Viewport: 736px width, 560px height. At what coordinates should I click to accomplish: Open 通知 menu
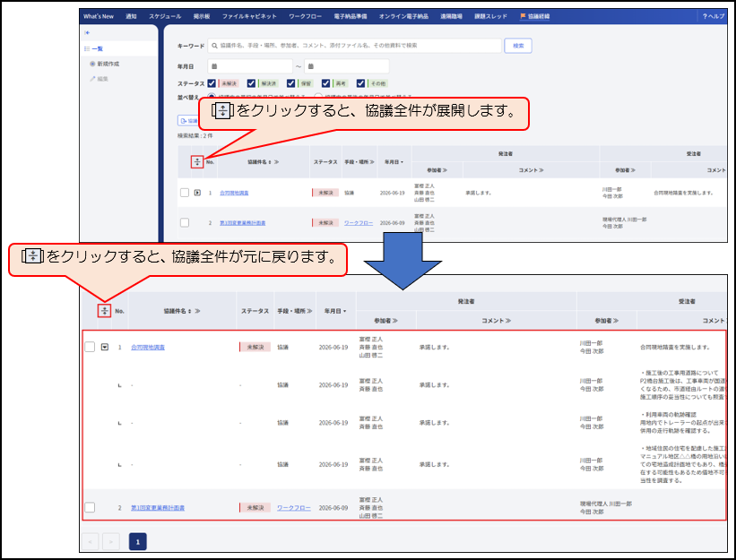131,16
